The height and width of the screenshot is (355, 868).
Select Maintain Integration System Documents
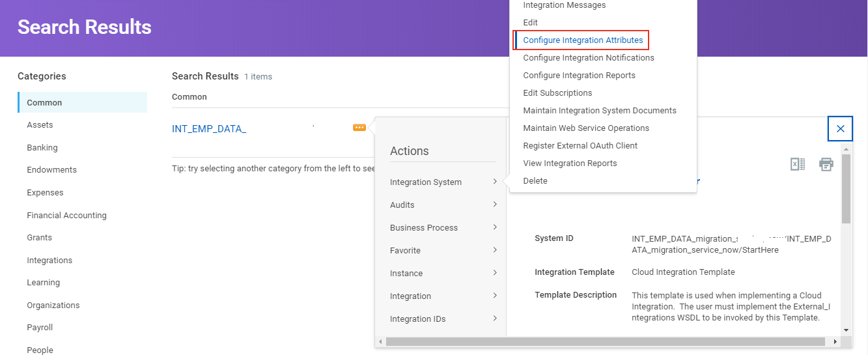600,111
